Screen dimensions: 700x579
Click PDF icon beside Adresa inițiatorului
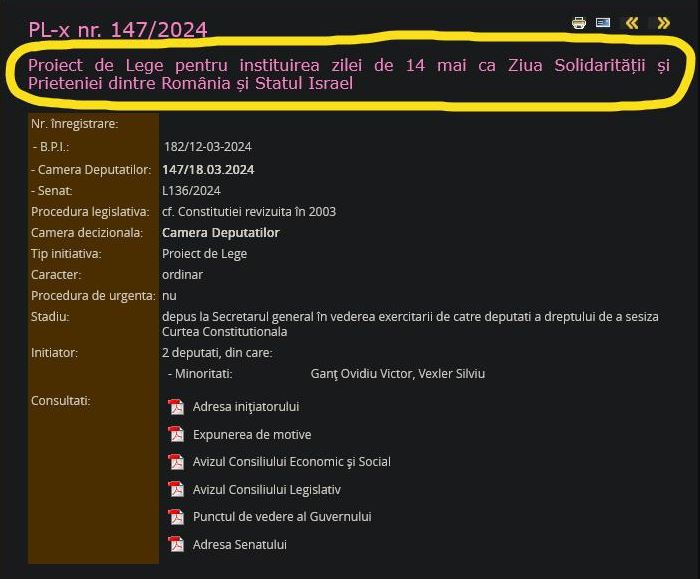click(x=177, y=407)
